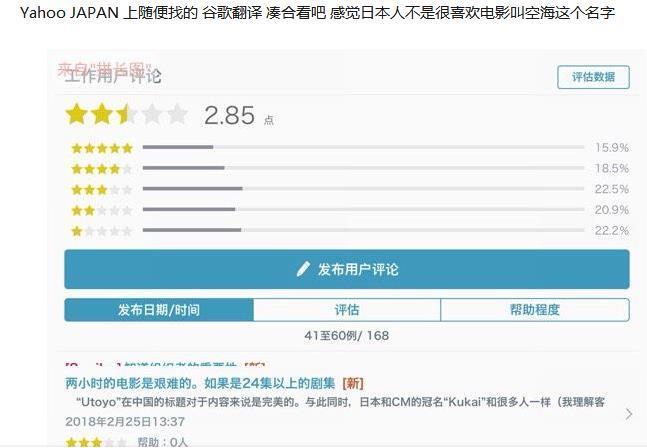Click the 工作用户评论 section heading
The width and height of the screenshot is (647, 448).
[x=112, y=75]
